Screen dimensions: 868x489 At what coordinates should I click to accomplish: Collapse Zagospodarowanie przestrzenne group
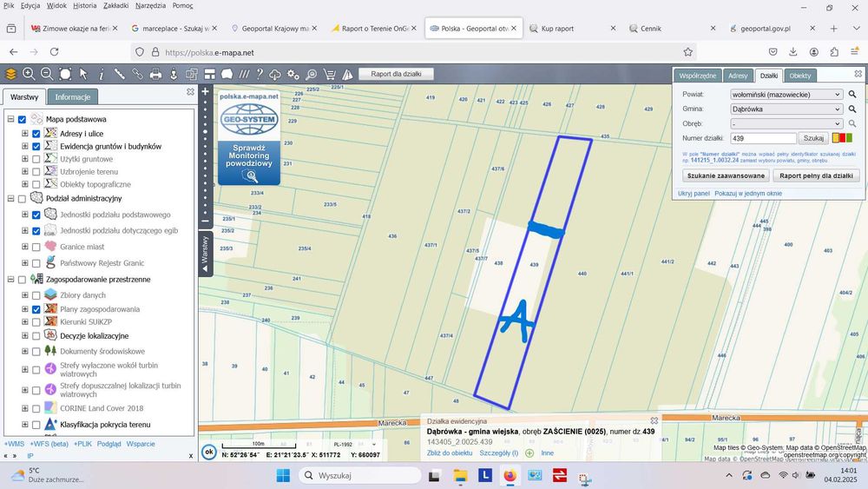tap(10, 280)
